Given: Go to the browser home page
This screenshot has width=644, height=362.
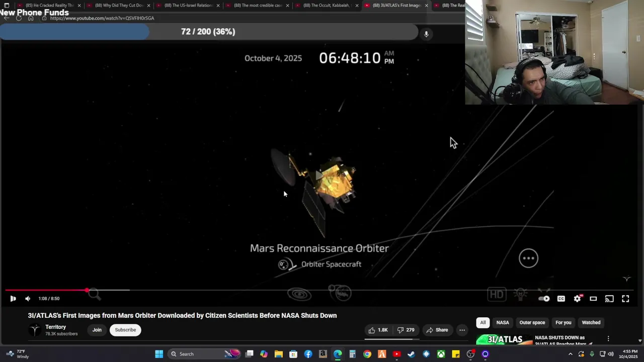Looking at the screenshot, I should pos(31,18).
